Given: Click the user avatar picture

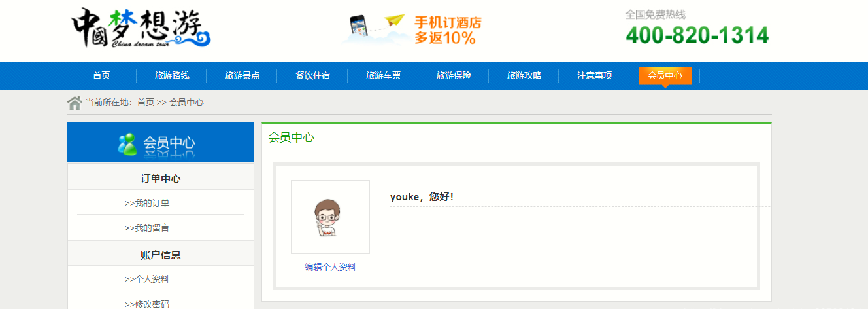Looking at the screenshot, I should click(x=330, y=217).
